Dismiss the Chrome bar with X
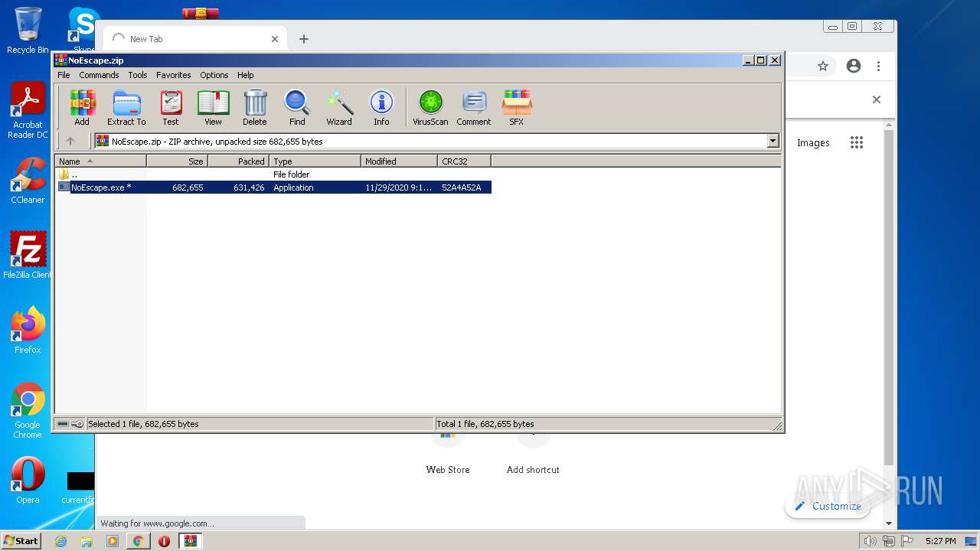The image size is (980, 551). pos(877,99)
